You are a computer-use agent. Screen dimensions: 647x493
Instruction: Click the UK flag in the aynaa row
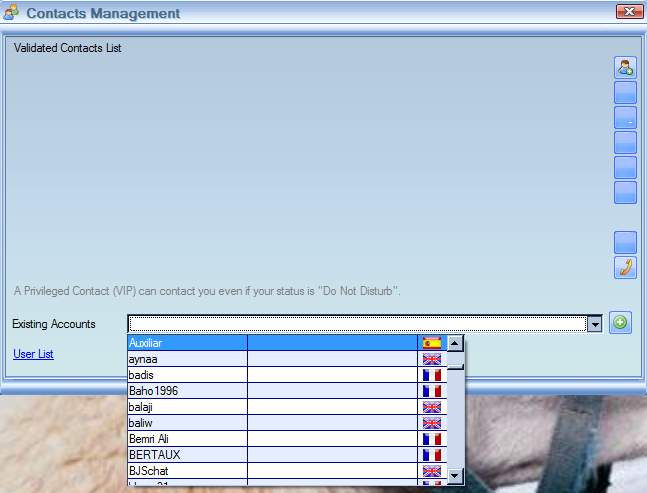[x=432, y=359]
